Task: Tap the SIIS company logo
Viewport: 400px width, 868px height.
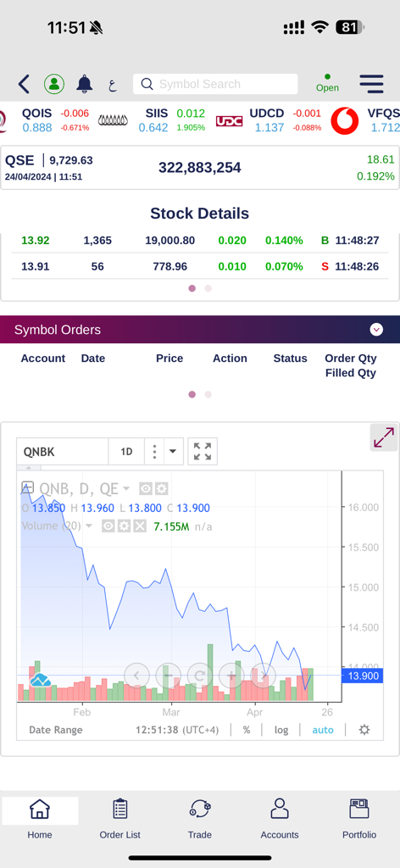Action: (113, 120)
